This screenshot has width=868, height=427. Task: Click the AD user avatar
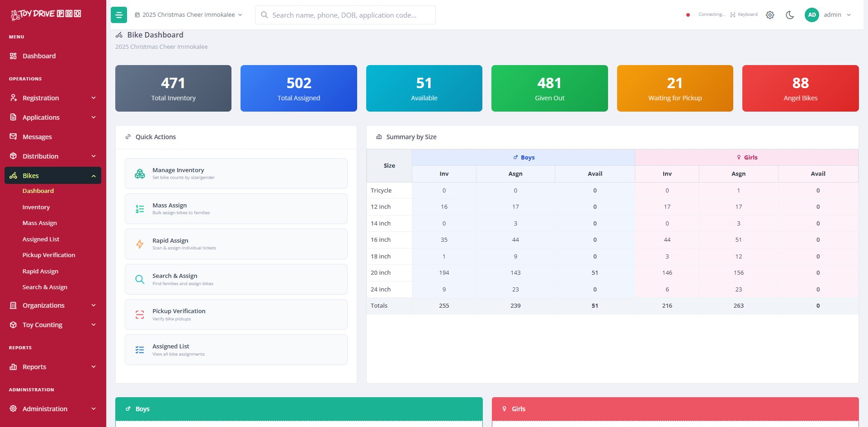tap(812, 15)
